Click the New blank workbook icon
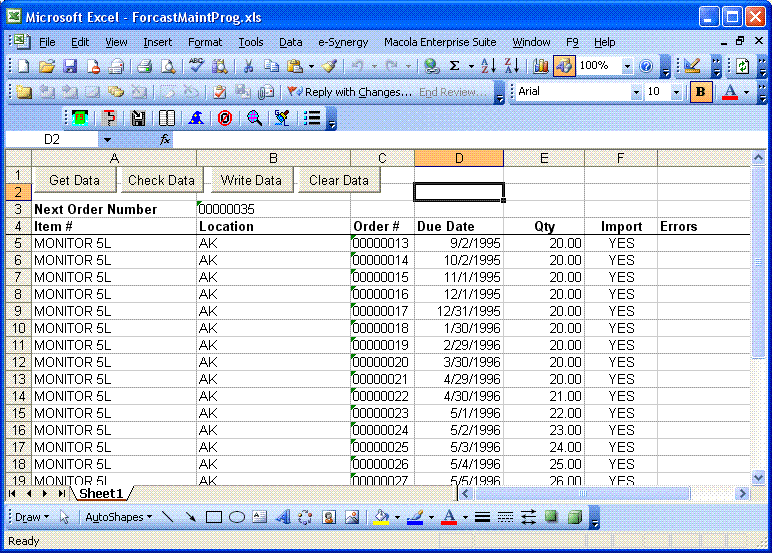The width and height of the screenshot is (772, 553). (x=23, y=65)
